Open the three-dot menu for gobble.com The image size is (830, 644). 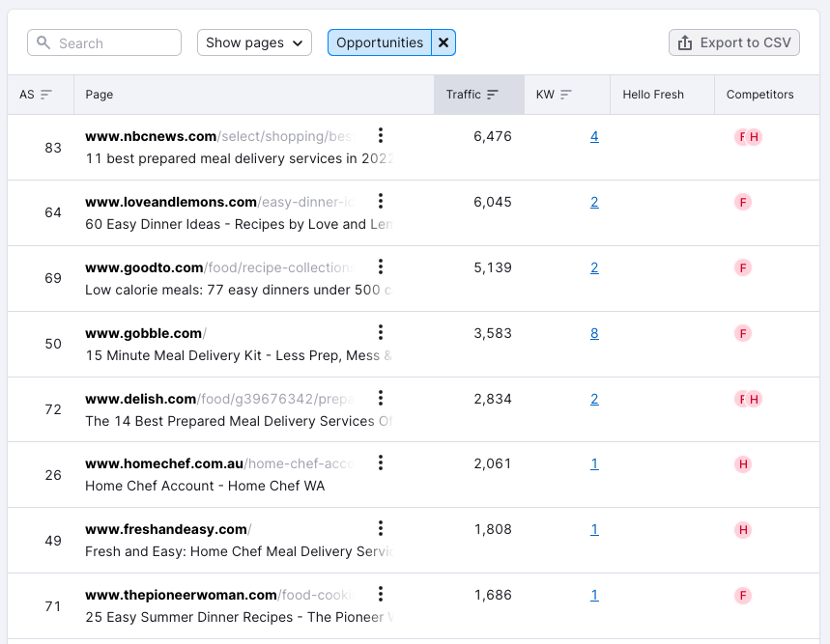point(381,333)
